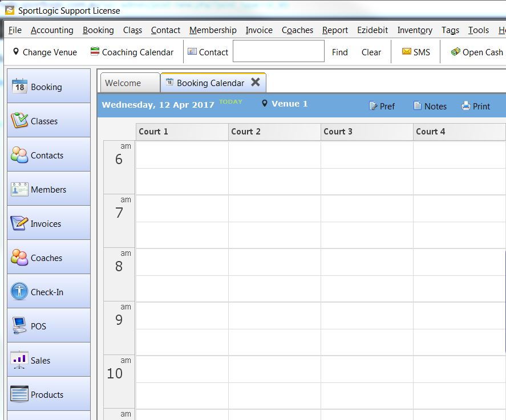
Task: Open the Booking sidebar section
Action: (48, 86)
